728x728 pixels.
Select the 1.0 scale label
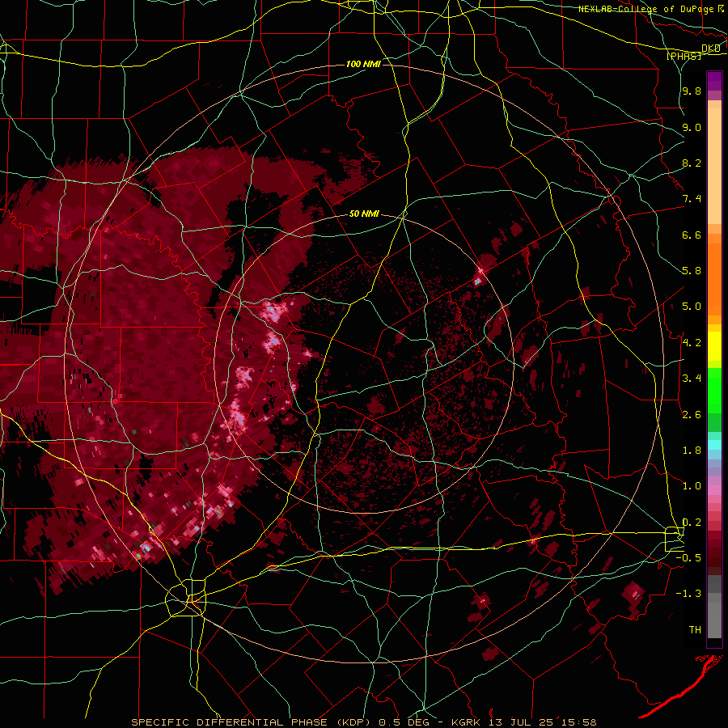692,486
